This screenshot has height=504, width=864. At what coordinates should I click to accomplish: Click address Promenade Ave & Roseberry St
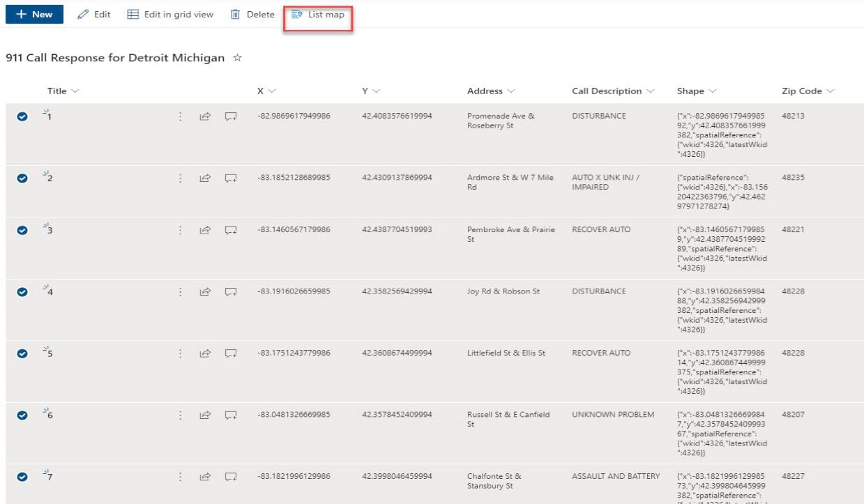pyautogui.click(x=501, y=121)
